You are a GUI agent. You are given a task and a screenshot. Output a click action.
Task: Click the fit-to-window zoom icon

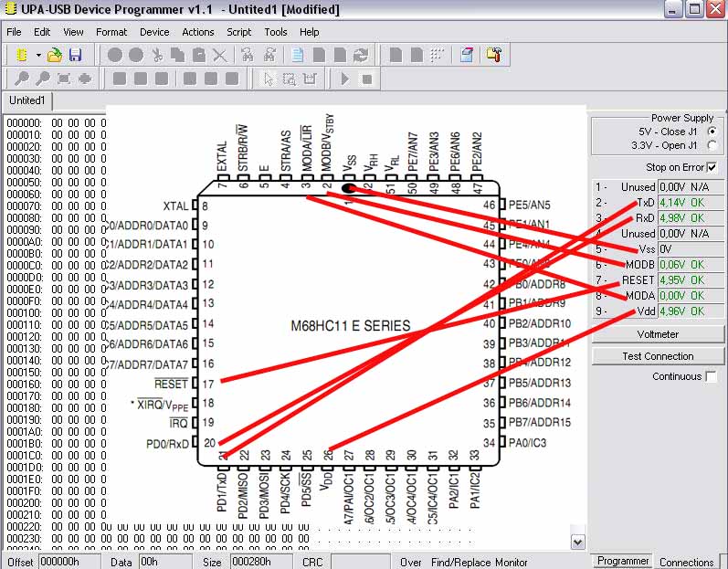pos(64,79)
